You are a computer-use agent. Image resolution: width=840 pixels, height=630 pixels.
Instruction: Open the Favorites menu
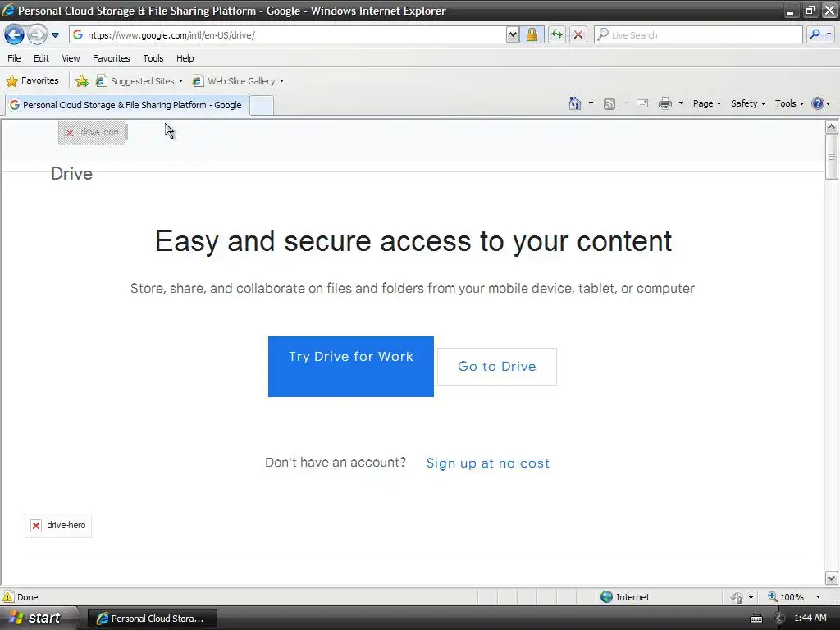[112, 58]
